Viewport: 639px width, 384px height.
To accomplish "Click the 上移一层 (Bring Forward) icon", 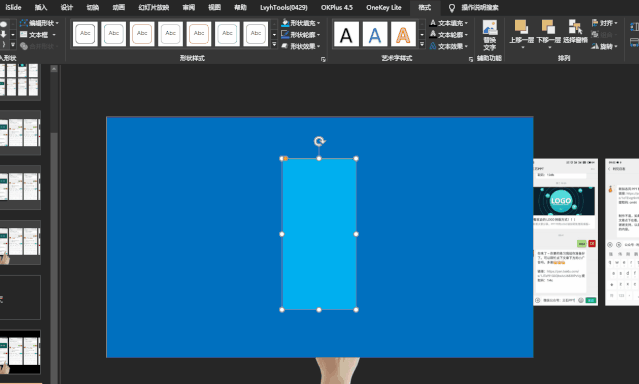I will [x=521, y=27].
